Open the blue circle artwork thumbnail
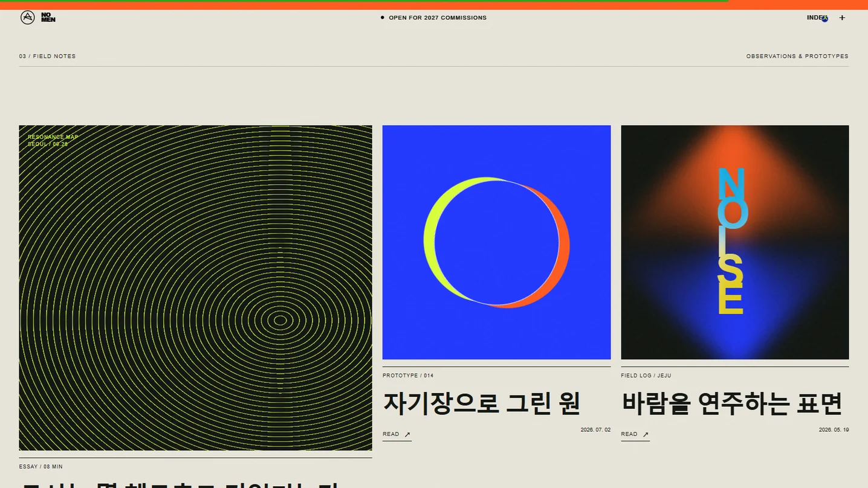The height and width of the screenshot is (488, 868). coord(496,242)
